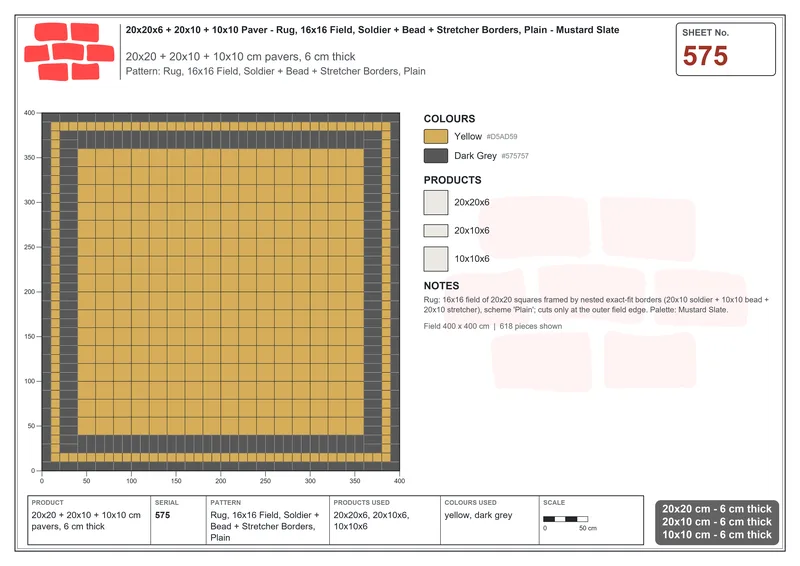Click the 'Pattern: Rug, 16x16 Field' header line
Viewport: 800px width, 566px height.
276,71
